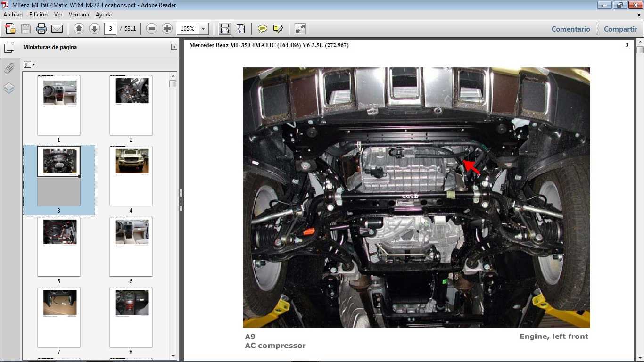Click the page number field
This screenshot has height=362, width=644.
110,29
